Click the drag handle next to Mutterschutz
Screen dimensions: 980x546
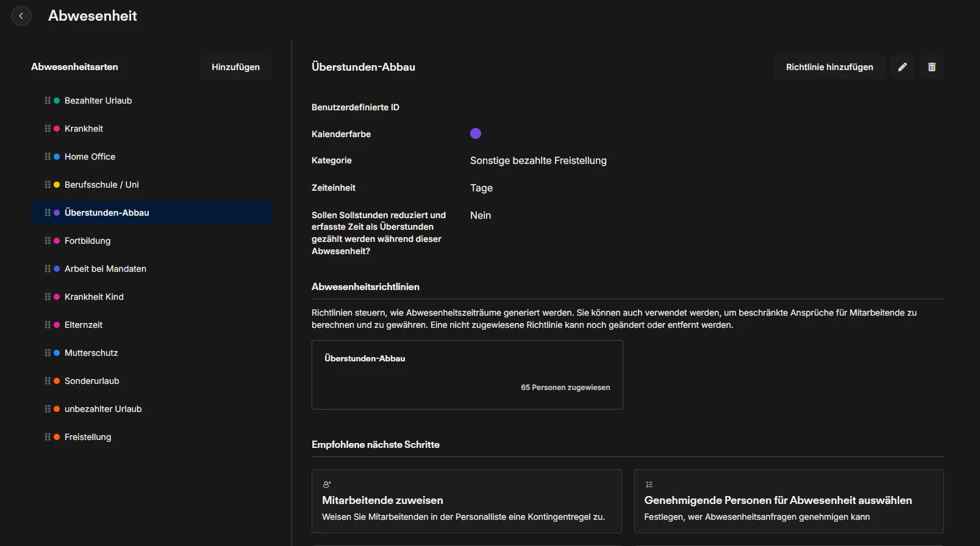point(48,353)
